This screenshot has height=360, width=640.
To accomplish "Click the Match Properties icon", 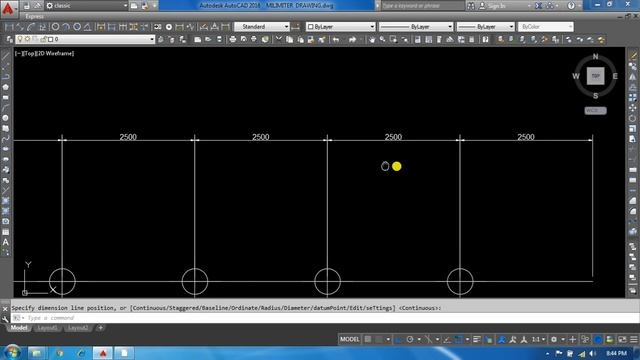I will coord(322,39).
